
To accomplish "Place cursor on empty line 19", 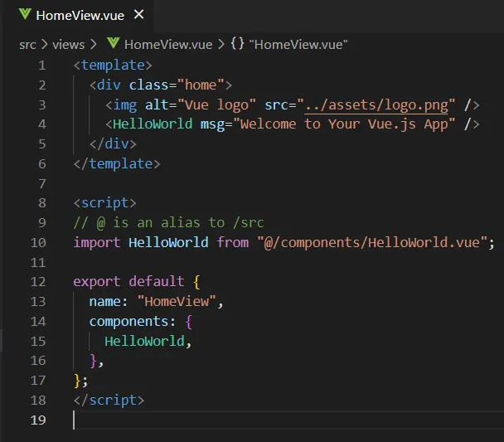I will [249, 420].
